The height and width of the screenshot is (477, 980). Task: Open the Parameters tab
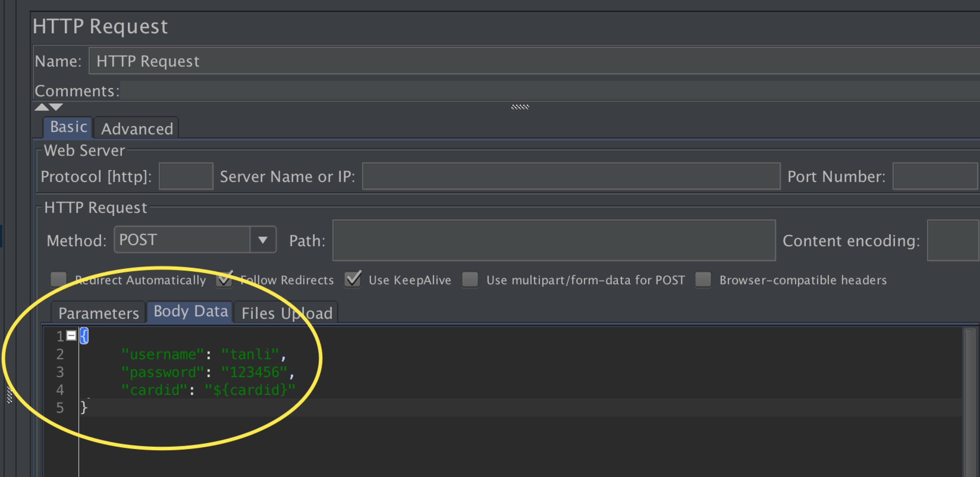point(98,313)
